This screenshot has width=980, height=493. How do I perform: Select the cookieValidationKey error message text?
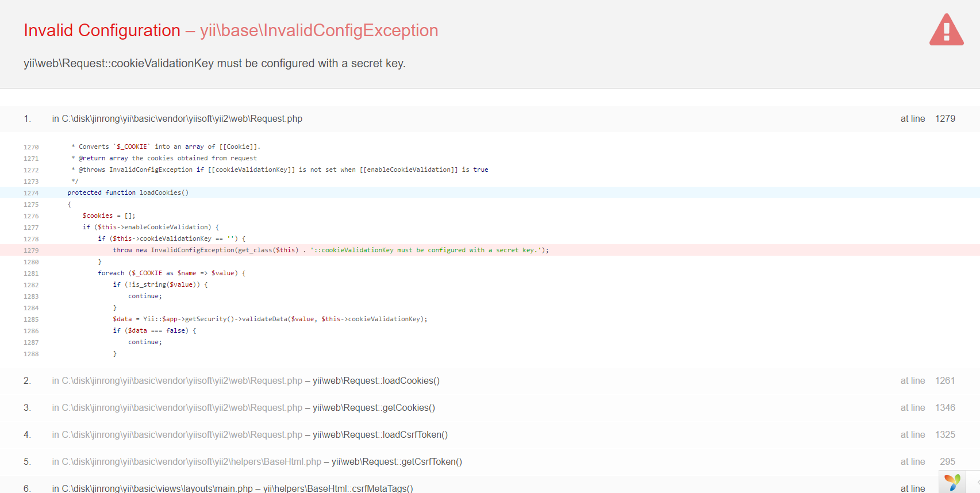[214, 63]
